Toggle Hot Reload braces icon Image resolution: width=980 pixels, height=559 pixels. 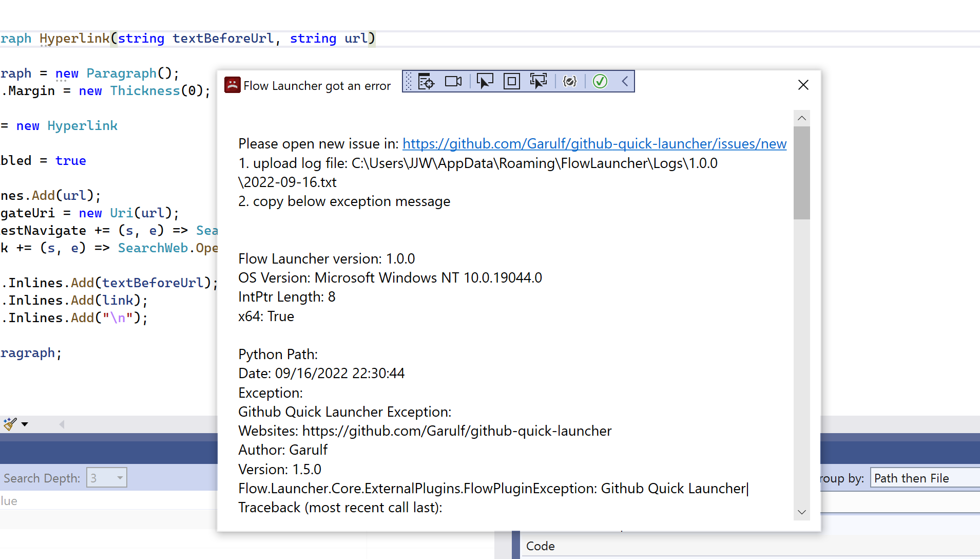point(570,81)
